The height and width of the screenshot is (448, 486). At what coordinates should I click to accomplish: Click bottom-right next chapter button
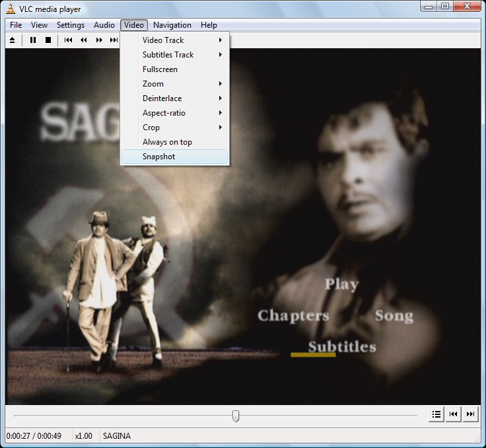tap(470, 414)
